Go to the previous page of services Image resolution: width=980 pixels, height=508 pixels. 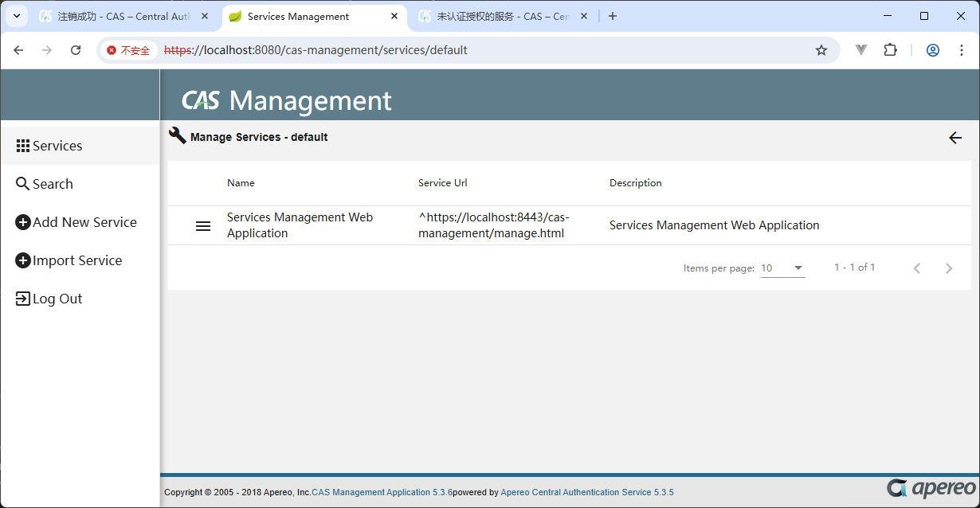tap(916, 268)
